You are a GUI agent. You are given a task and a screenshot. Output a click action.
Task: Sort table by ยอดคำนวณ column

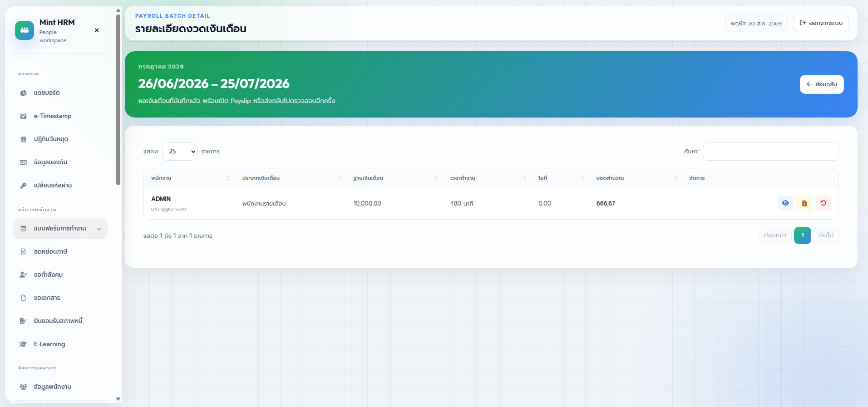[x=636, y=178]
